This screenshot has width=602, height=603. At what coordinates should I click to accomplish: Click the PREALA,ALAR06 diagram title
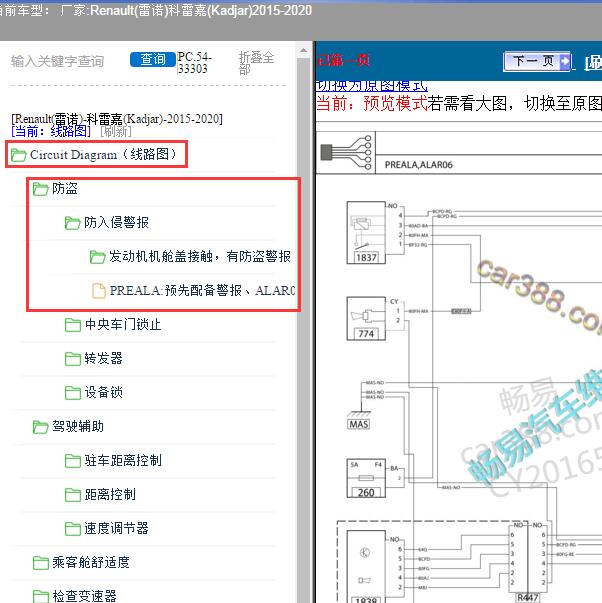pyautogui.click(x=419, y=165)
